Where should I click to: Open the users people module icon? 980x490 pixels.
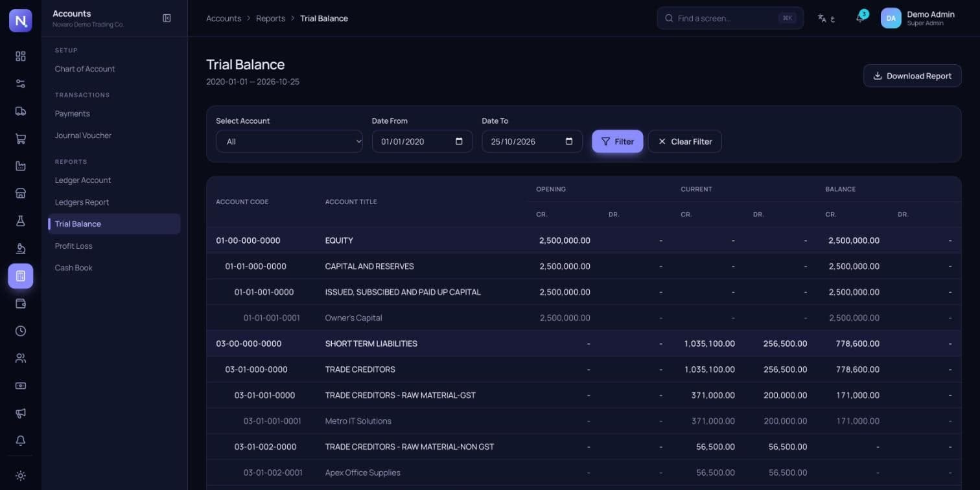point(21,358)
